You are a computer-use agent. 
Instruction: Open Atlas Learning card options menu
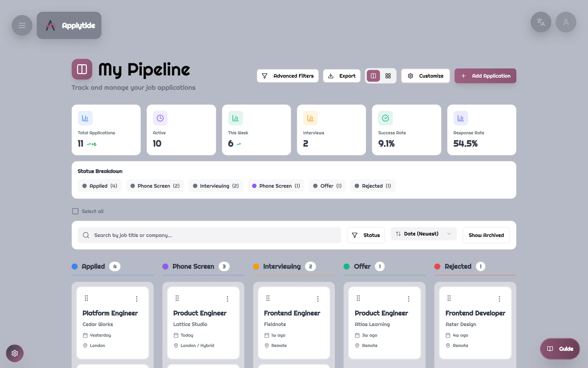pyautogui.click(x=409, y=299)
